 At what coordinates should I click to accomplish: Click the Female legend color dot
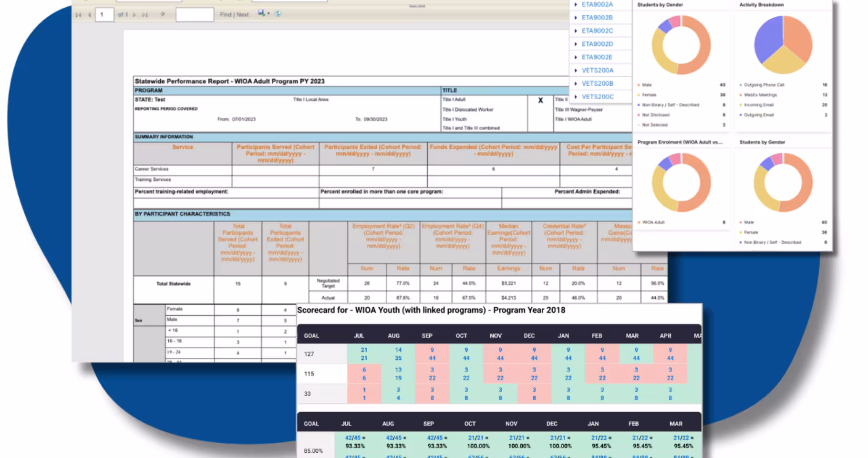click(x=639, y=94)
